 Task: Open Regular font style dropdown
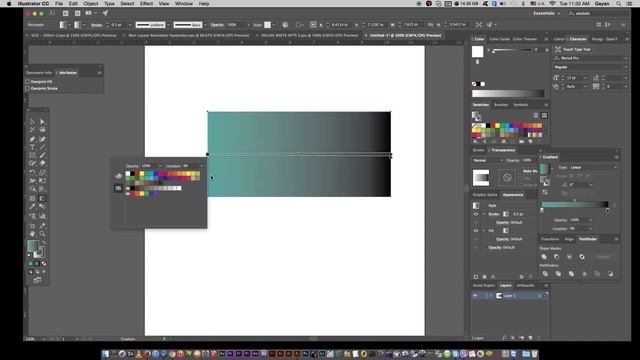point(626,67)
